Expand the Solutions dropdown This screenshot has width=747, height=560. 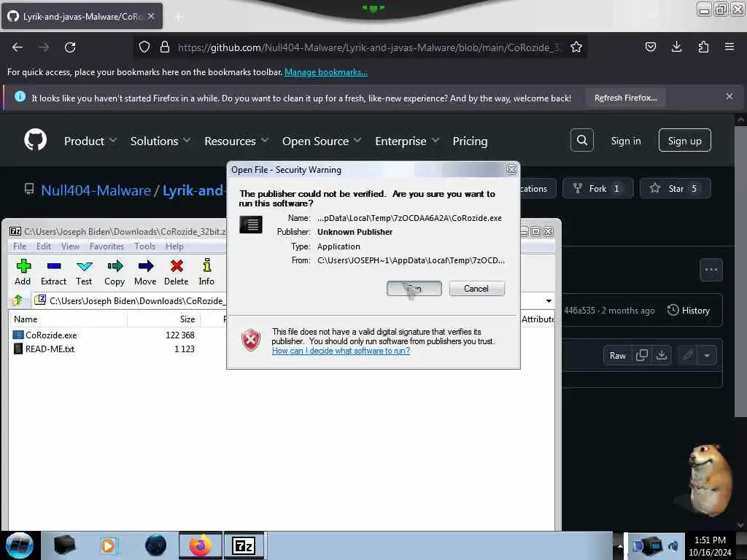click(x=160, y=141)
